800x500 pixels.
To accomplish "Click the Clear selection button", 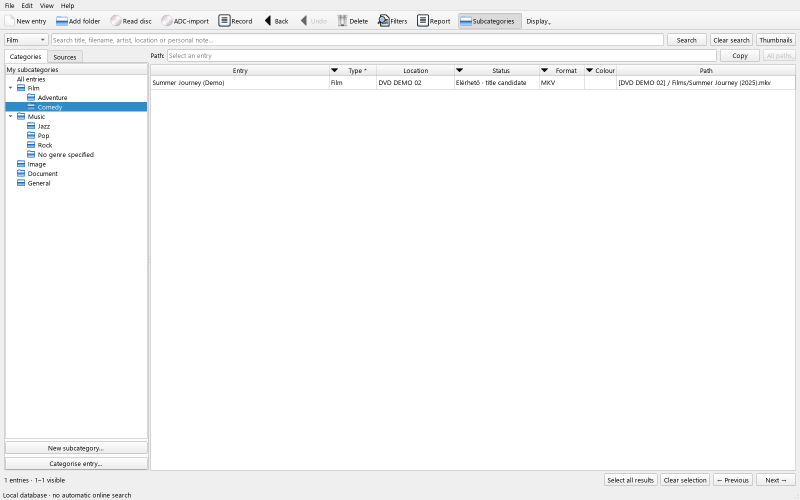I will [x=685, y=480].
